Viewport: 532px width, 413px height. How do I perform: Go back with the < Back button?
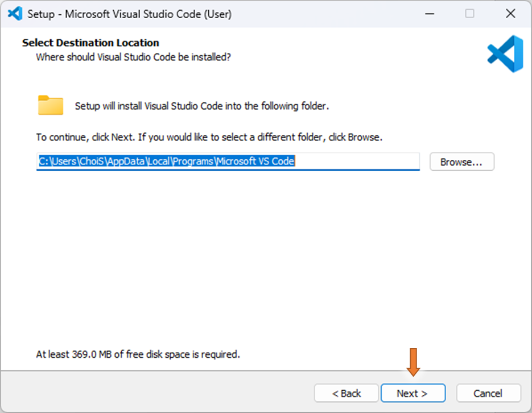[346, 393]
